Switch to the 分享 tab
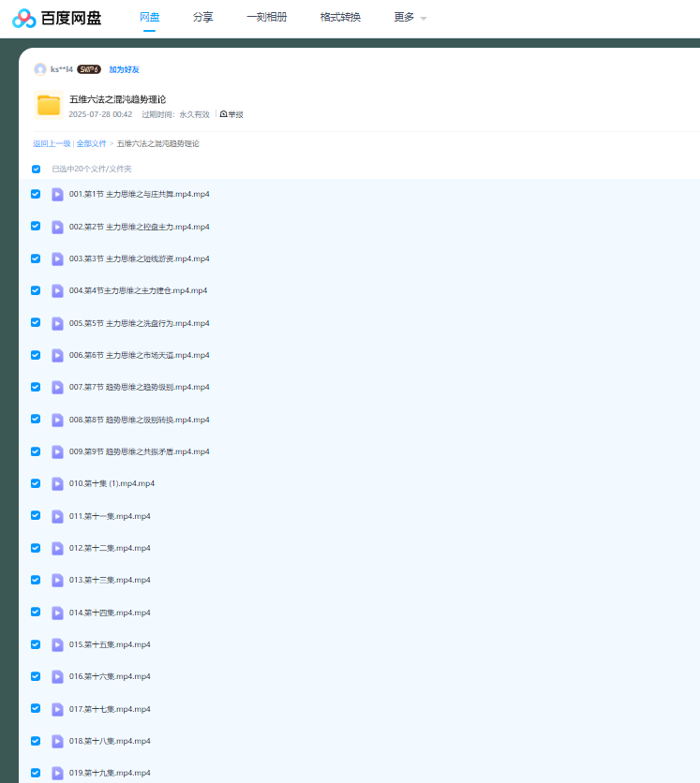Viewport: 700px width, 783px height. (x=202, y=18)
